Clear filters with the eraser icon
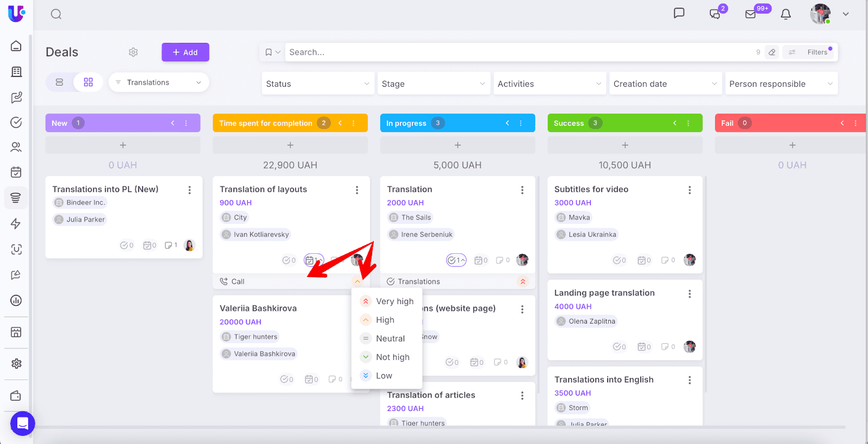This screenshot has width=868, height=444. (772, 52)
